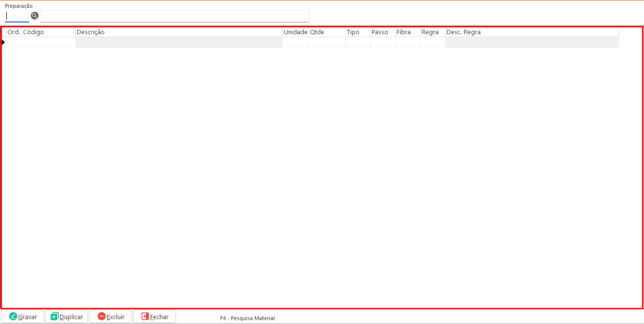Focus the Preparação code input field
This screenshot has height=324, width=644.
tap(17, 16)
